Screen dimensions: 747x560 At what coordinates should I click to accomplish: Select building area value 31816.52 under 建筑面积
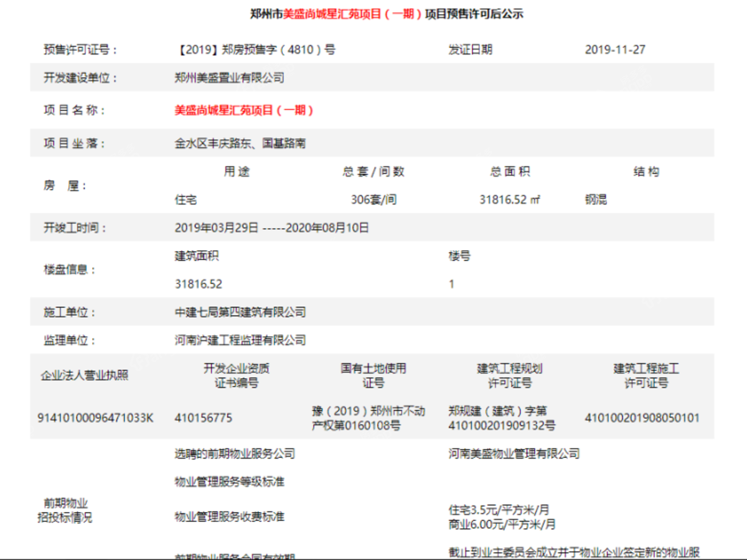[x=199, y=284]
